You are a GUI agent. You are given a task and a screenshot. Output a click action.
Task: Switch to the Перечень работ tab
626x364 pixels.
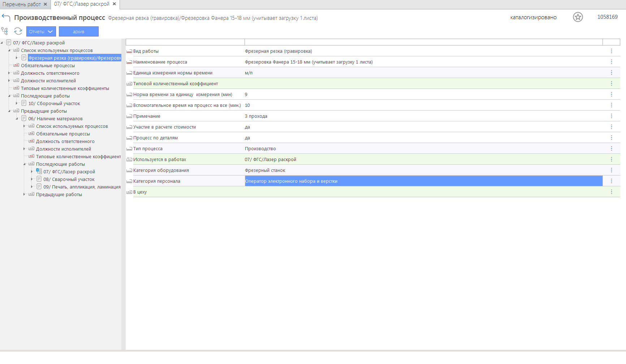pyautogui.click(x=22, y=4)
